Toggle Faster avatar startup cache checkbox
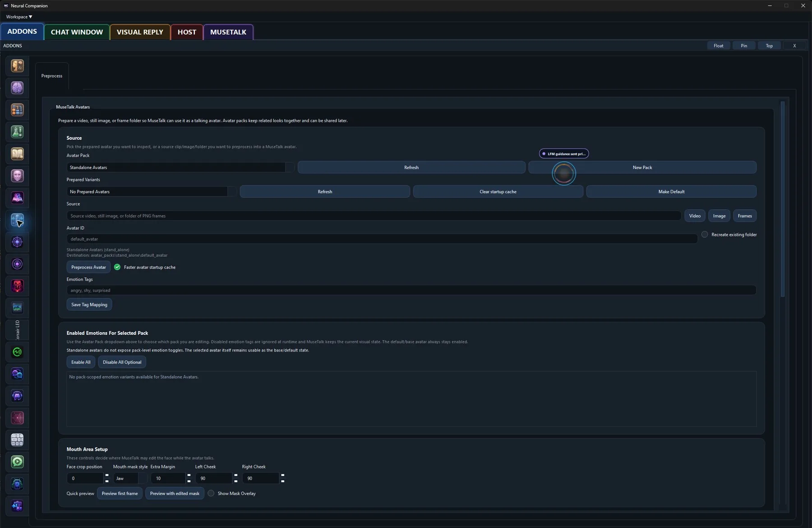This screenshot has height=528, width=812. [x=117, y=267]
